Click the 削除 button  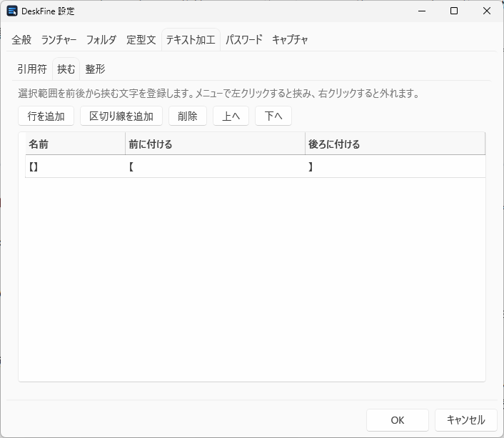[187, 116]
